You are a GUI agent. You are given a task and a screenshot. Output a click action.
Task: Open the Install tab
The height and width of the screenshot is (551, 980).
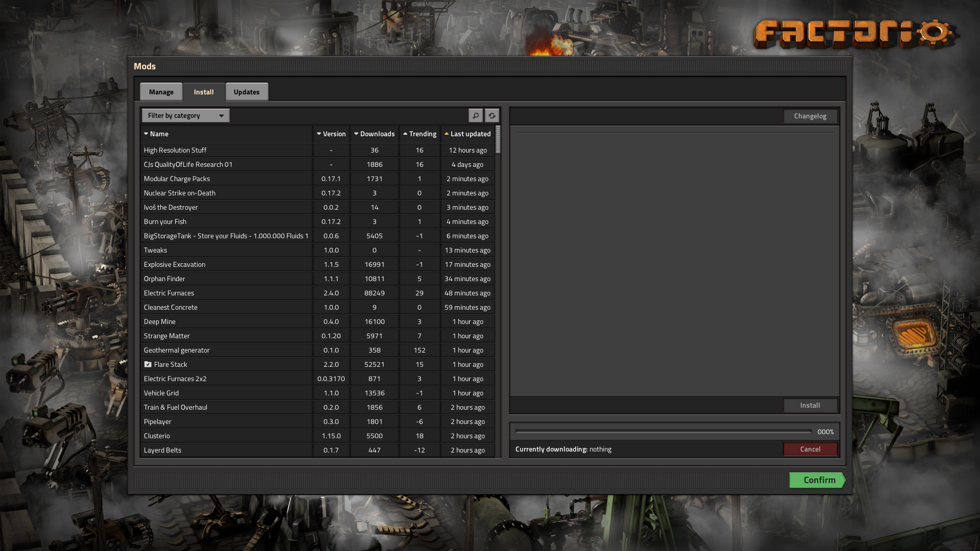(204, 92)
